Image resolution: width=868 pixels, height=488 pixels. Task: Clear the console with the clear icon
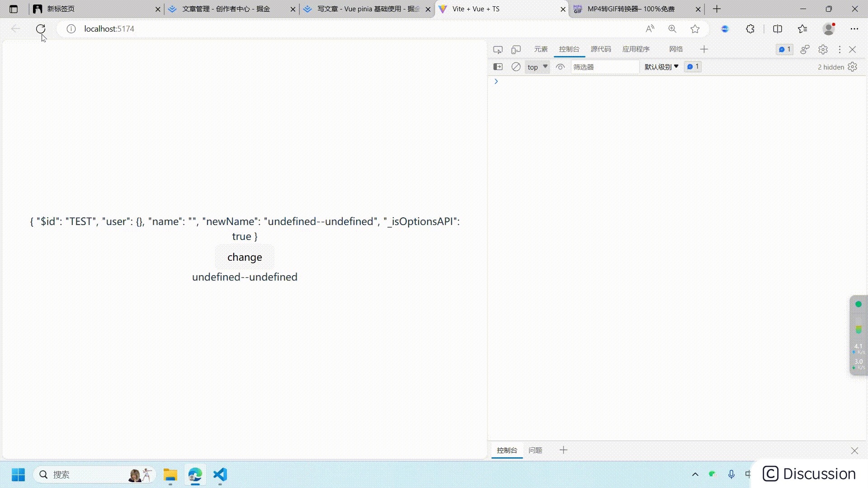[x=516, y=67]
